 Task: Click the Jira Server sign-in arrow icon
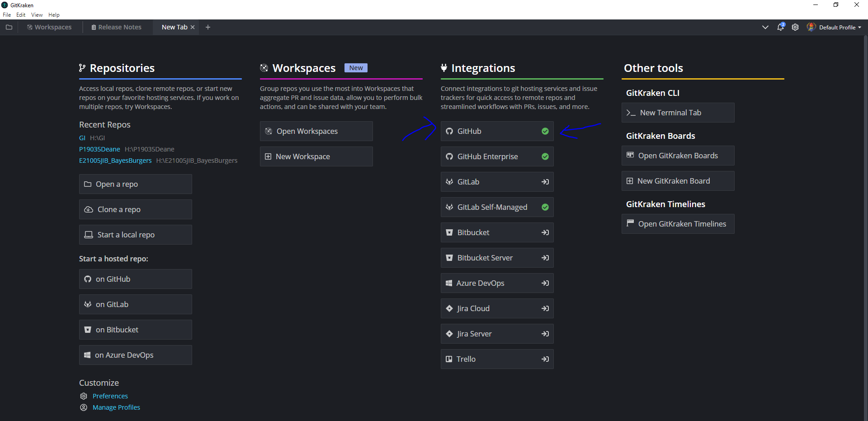pyautogui.click(x=545, y=334)
